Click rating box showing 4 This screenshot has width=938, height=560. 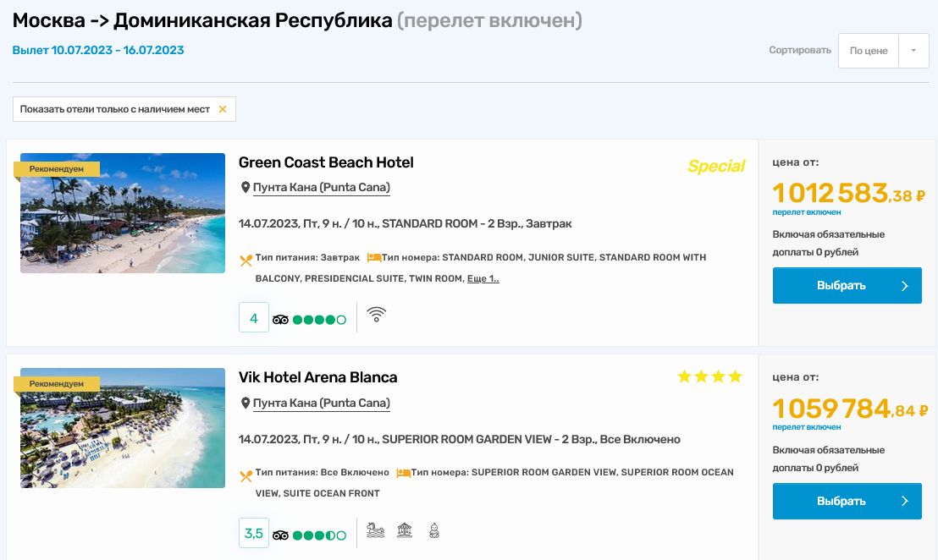(254, 317)
